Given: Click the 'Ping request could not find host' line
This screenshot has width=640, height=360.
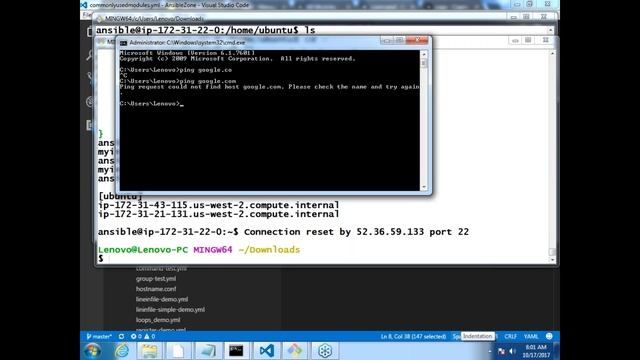Looking at the screenshot, I should click(269, 87).
